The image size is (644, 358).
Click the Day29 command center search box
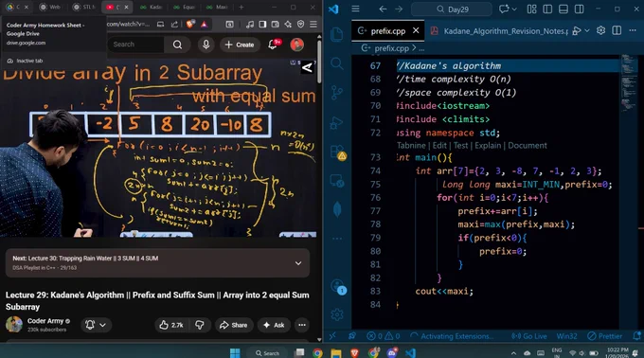tap(452, 9)
